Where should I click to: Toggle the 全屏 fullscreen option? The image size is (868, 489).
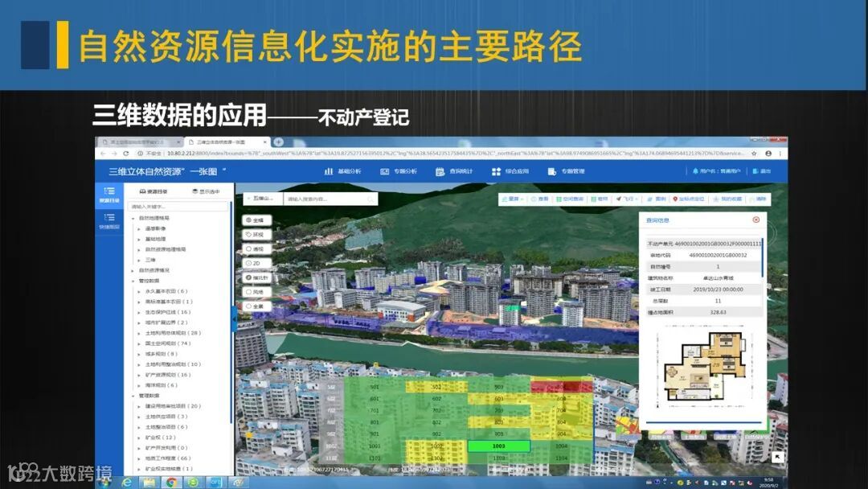[x=257, y=306]
